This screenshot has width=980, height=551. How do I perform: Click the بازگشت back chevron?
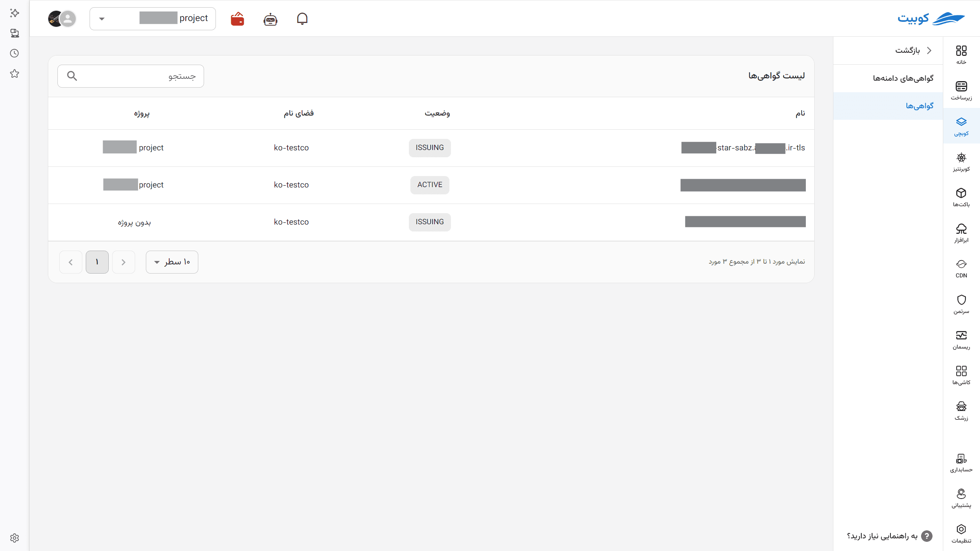[929, 51]
